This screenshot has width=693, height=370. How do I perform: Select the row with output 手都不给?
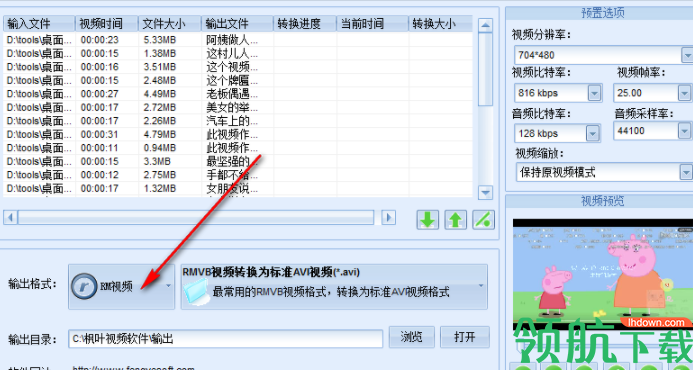[x=238, y=175]
